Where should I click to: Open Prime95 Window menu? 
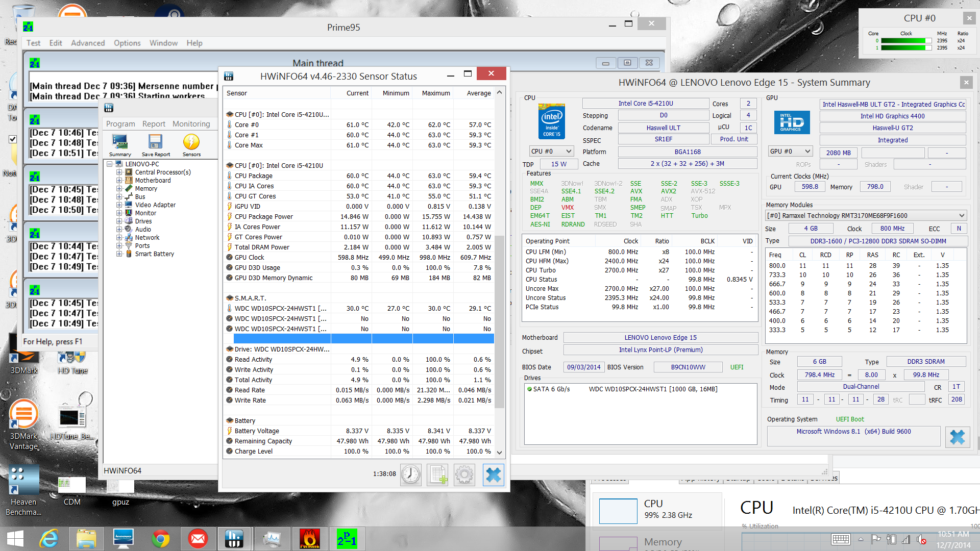click(163, 43)
